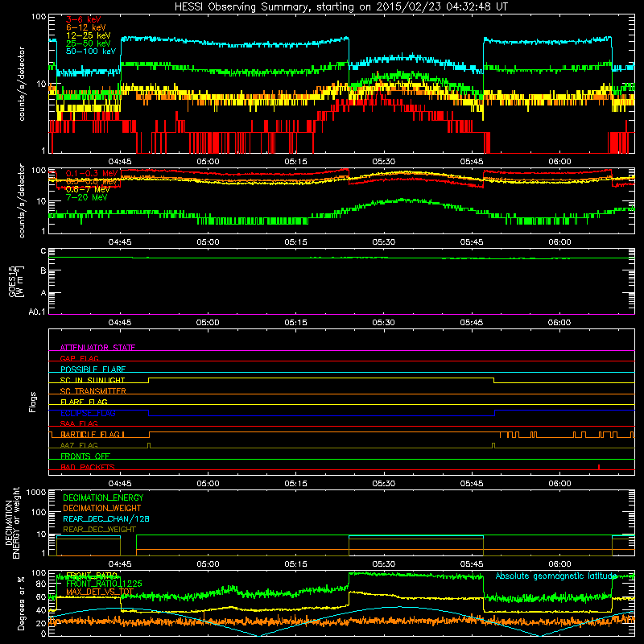The width and height of the screenshot is (644, 644).
Task: Select the 3-6 keV legend label
Action: pyautogui.click(x=83, y=19)
